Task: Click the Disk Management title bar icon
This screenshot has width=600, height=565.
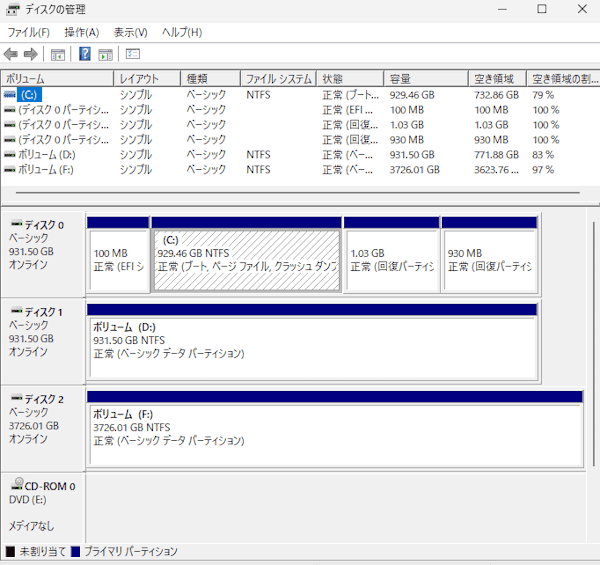Action: [x=13, y=9]
